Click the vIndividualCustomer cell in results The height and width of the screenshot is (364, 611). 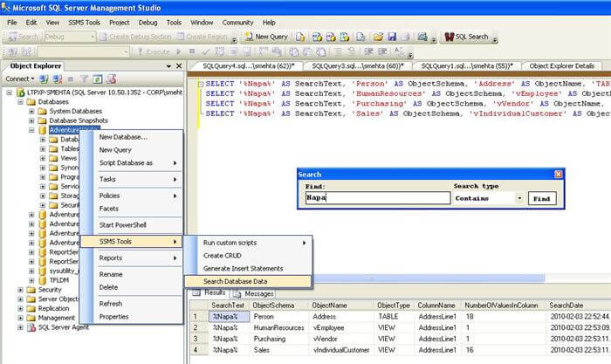pyautogui.click(x=341, y=350)
